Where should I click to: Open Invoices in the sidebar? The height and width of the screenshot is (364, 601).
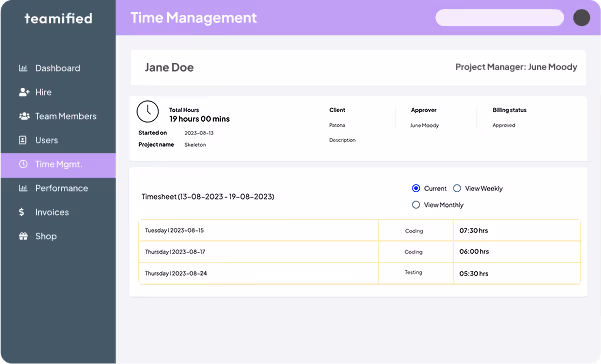pyautogui.click(x=58, y=212)
